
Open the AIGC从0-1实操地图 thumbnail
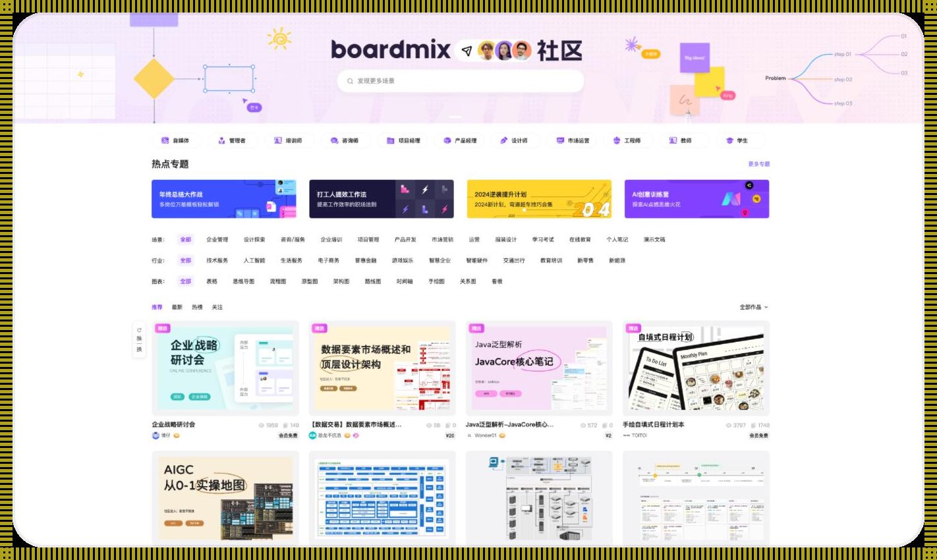tap(225, 498)
